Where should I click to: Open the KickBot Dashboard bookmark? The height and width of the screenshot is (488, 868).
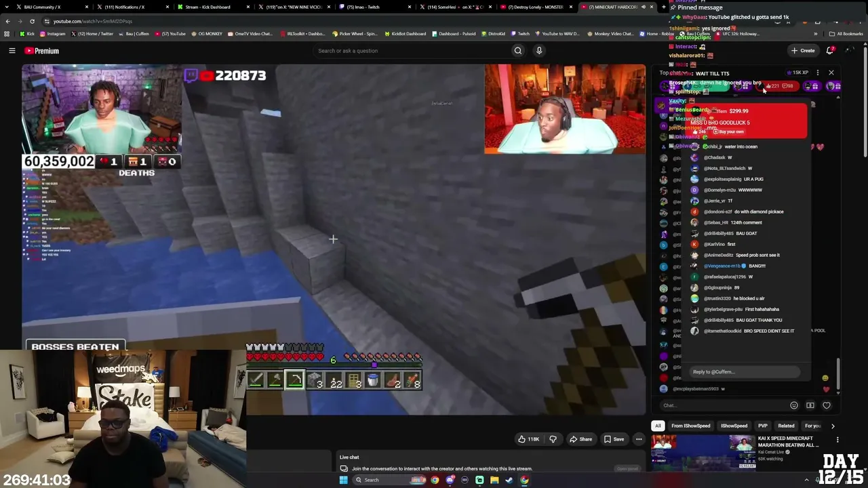pos(405,34)
